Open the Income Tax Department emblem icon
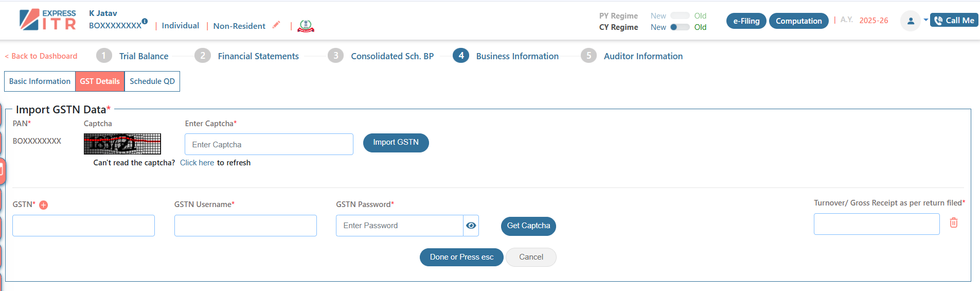Screen dimensions: 980x291 coord(306,26)
